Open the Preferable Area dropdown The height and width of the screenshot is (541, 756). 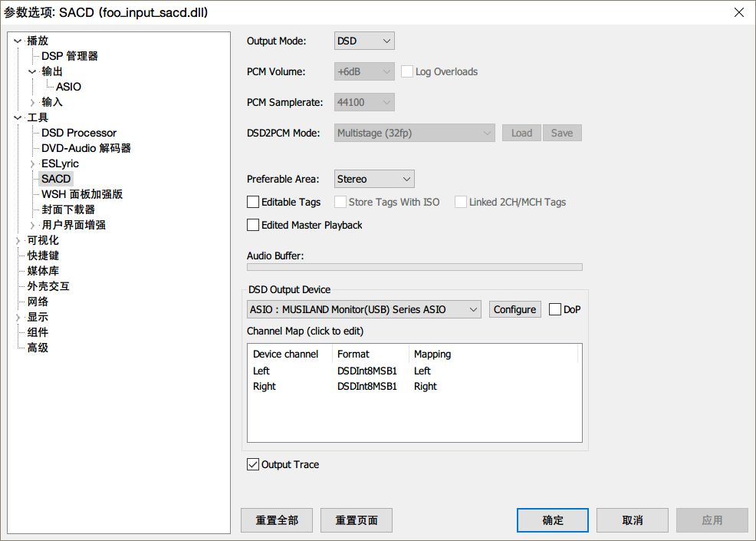pos(374,179)
